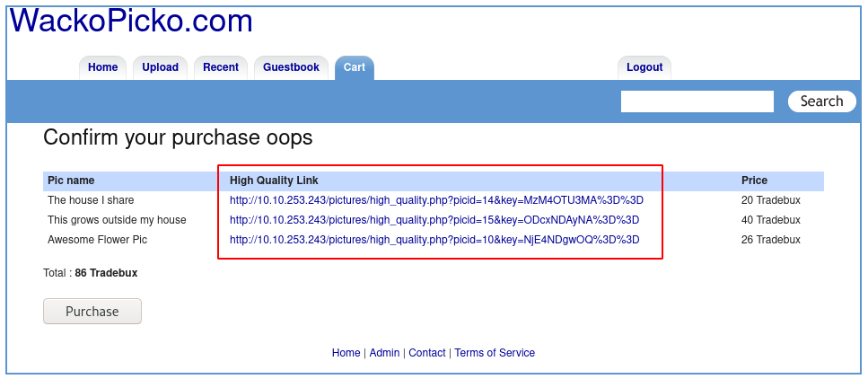Open the Terms of Service link
The height and width of the screenshot is (379, 868).
tap(495, 353)
